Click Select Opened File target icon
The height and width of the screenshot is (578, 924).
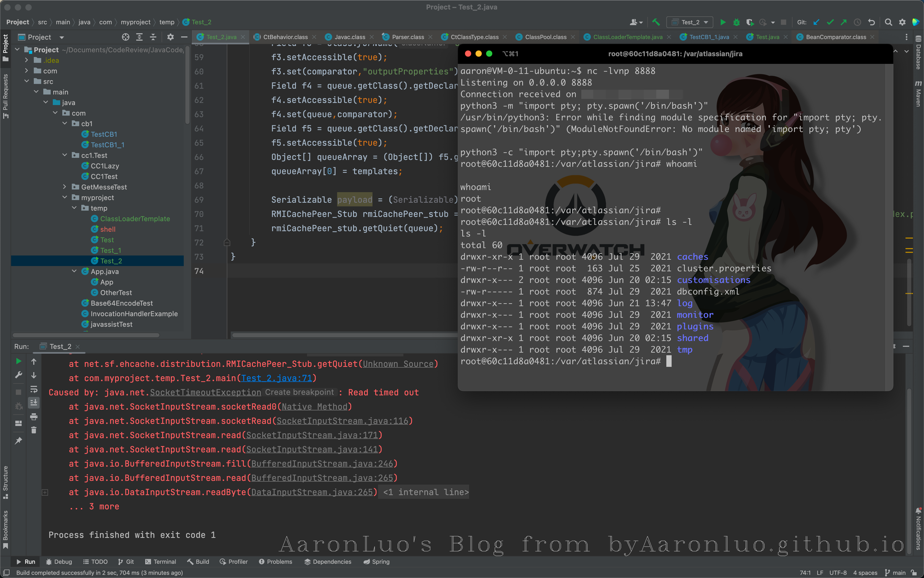125,37
